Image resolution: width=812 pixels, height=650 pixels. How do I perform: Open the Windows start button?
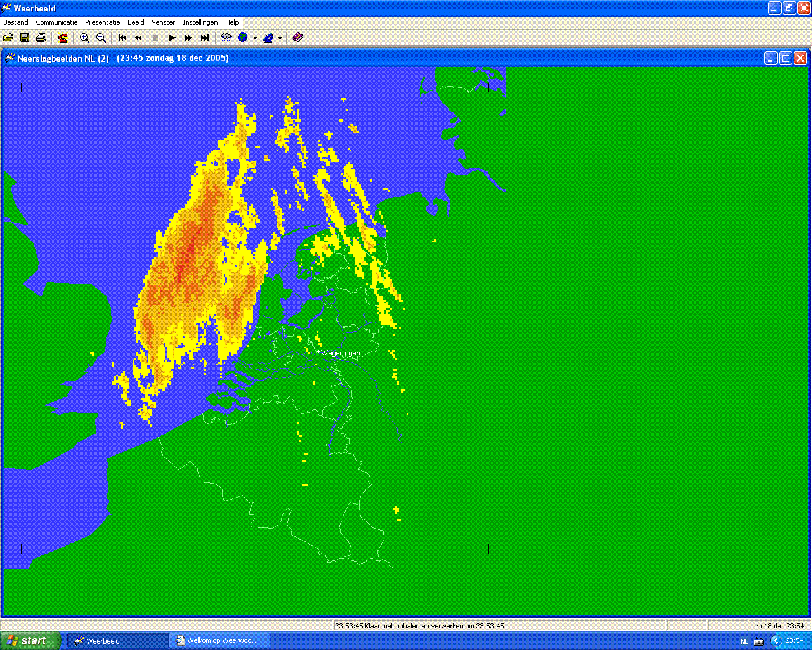tap(30, 640)
